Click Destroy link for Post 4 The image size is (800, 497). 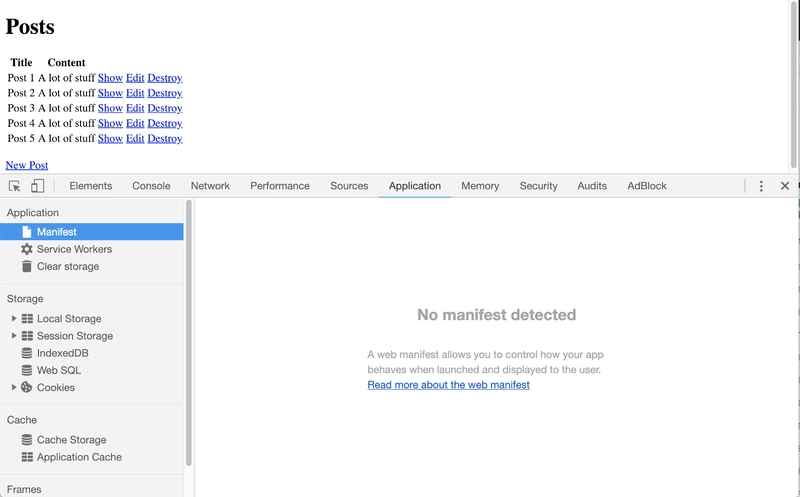(x=165, y=123)
